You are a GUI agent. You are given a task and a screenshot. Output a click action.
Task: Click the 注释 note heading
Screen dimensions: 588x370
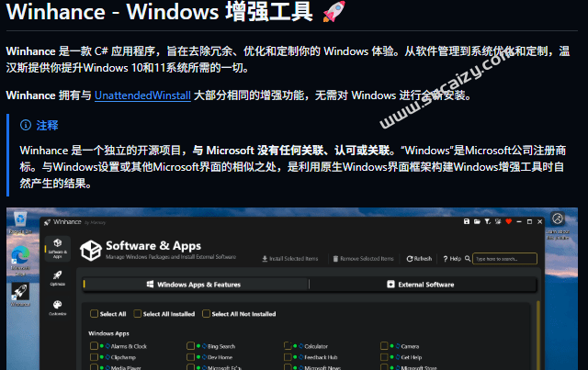[x=47, y=125]
